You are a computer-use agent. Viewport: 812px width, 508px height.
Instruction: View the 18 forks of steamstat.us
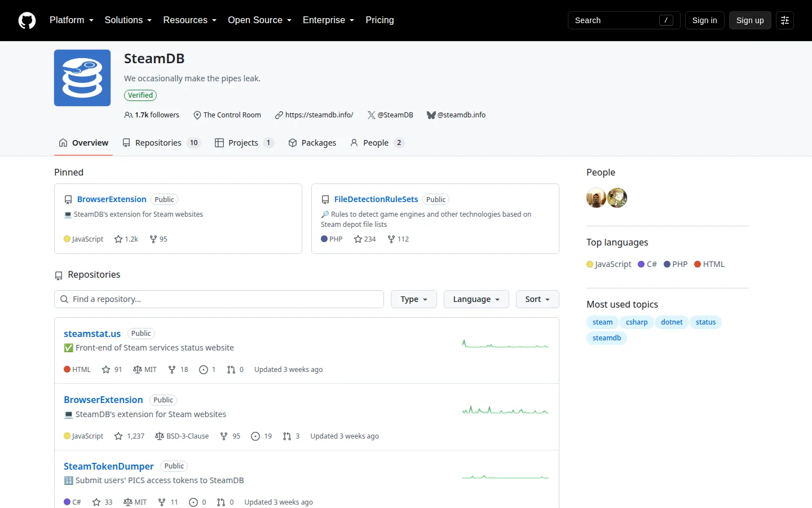coord(178,370)
